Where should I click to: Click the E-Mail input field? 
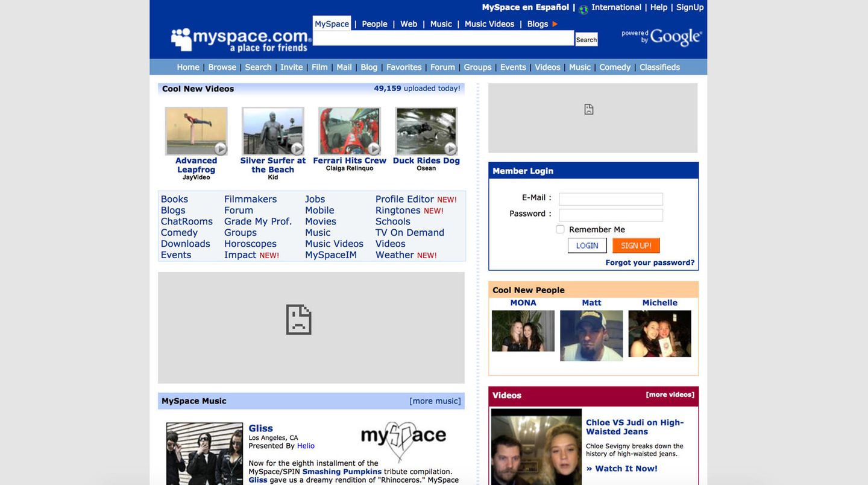pos(611,198)
